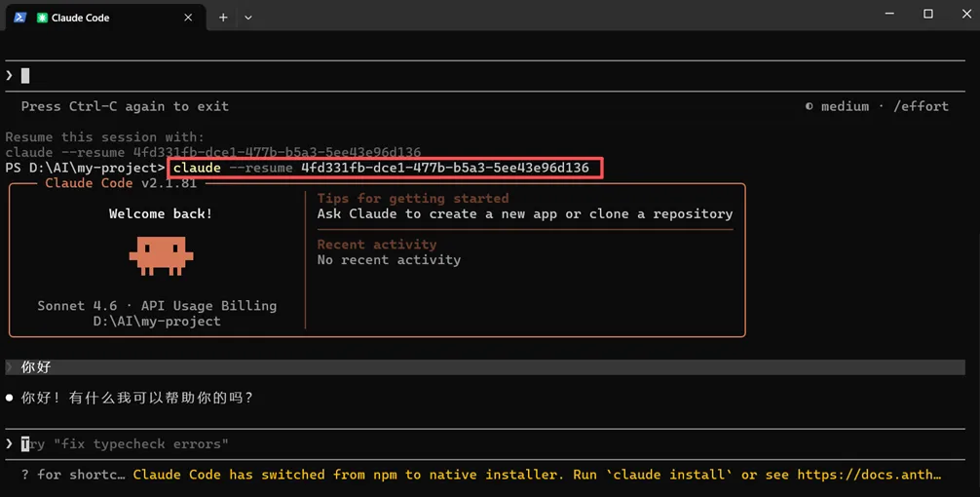This screenshot has width=980, height=497.
Task: Open a new terminal tab
Action: 223,18
